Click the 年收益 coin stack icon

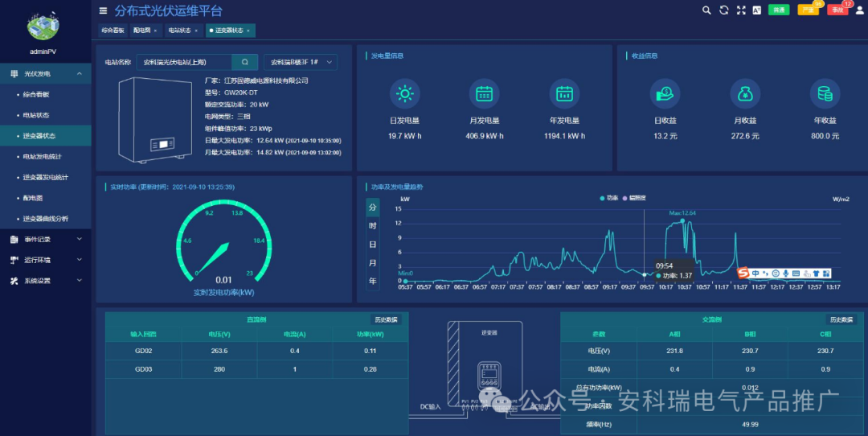(825, 93)
